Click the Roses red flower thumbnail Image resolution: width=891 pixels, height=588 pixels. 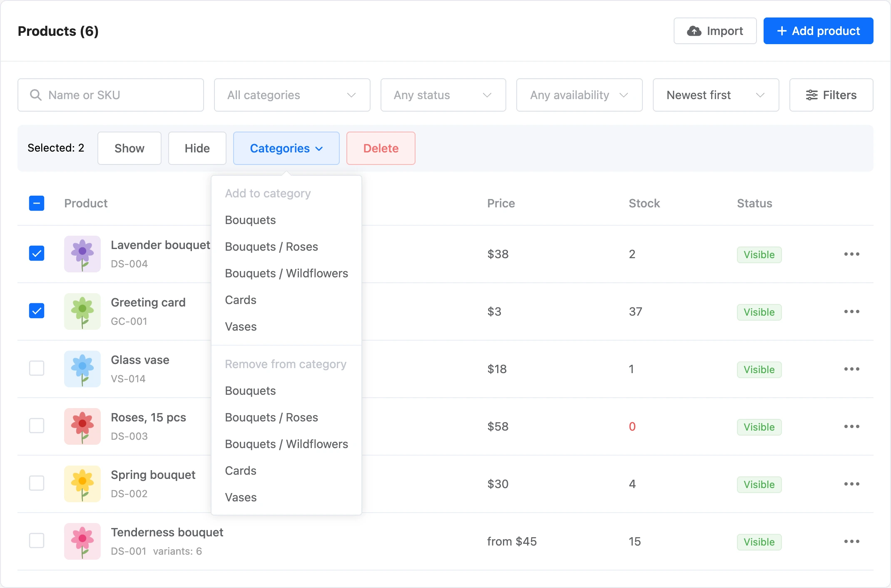tap(82, 426)
